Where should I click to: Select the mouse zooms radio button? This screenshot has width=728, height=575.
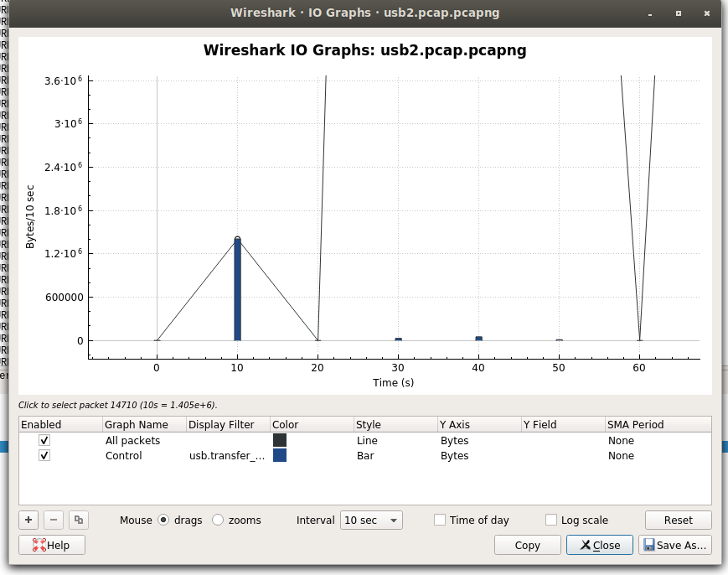(x=218, y=521)
